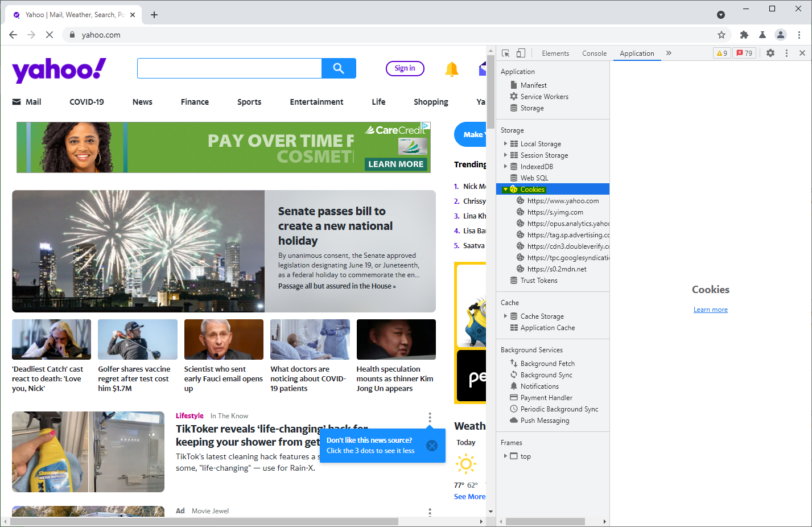Expand the top frame node
The width and height of the screenshot is (812, 527).
point(505,456)
